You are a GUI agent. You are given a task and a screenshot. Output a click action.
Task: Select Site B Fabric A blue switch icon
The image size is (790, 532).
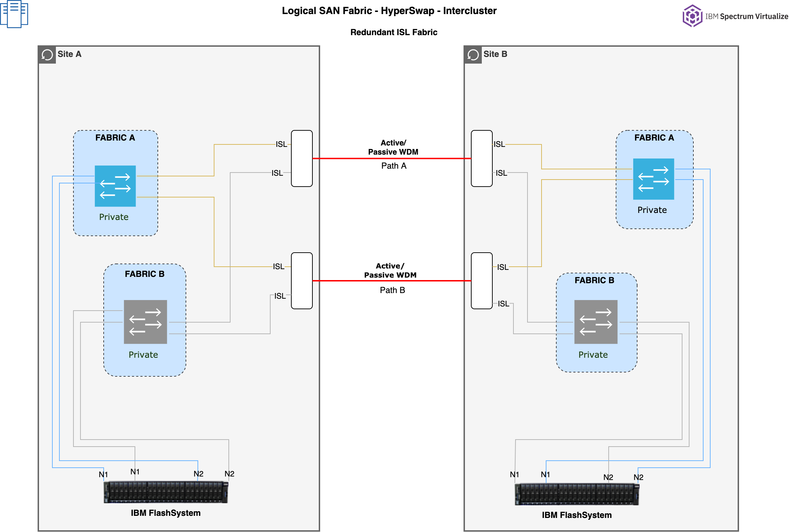coord(653,179)
